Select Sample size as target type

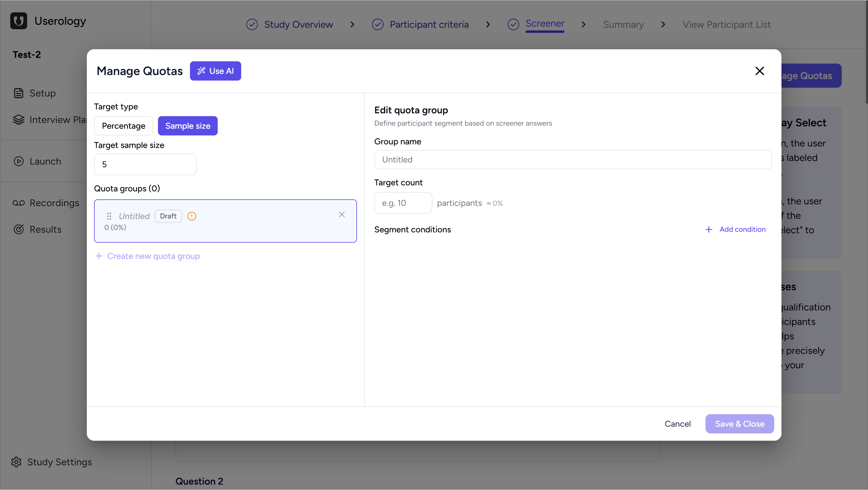point(188,126)
